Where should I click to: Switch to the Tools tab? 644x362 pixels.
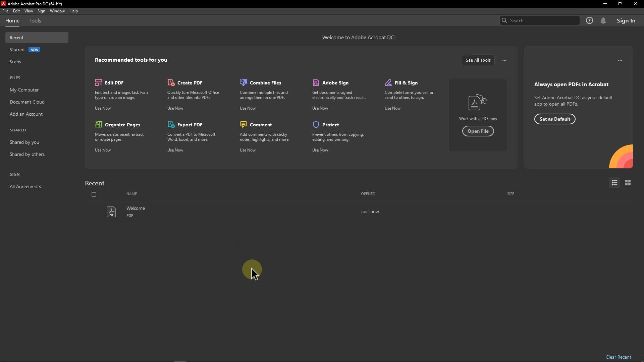click(x=35, y=21)
